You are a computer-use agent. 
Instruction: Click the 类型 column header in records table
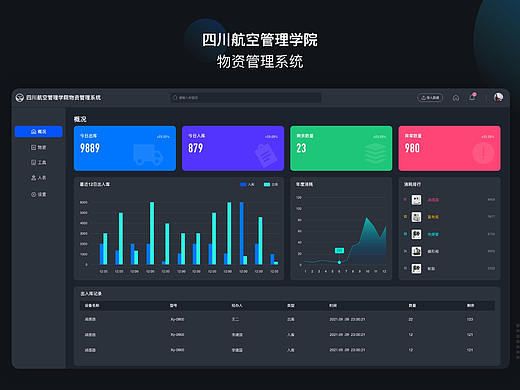[291, 305]
